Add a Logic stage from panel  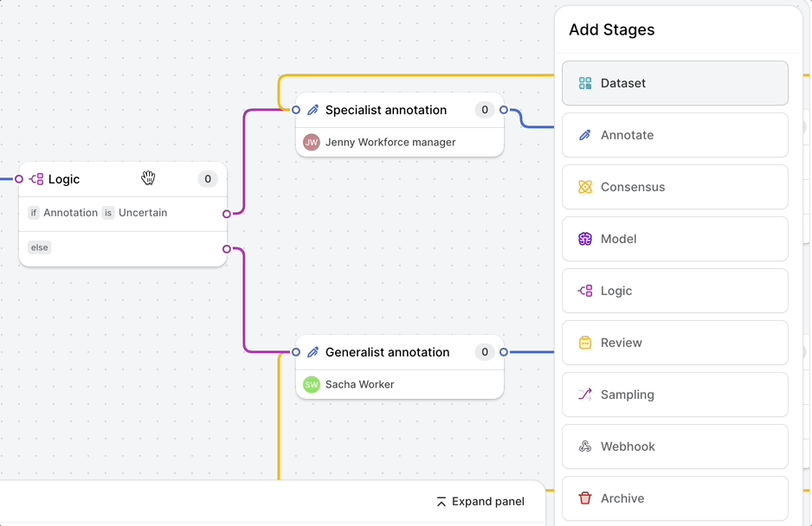point(674,291)
